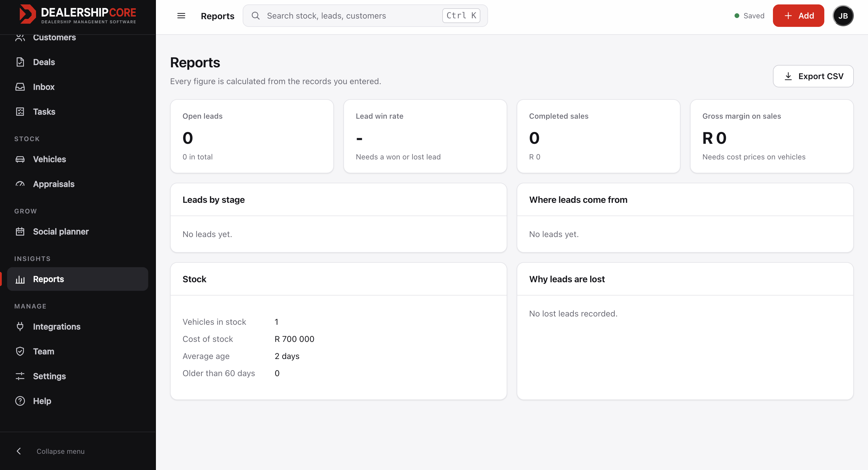Open Integrations page

[x=78, y=327]
